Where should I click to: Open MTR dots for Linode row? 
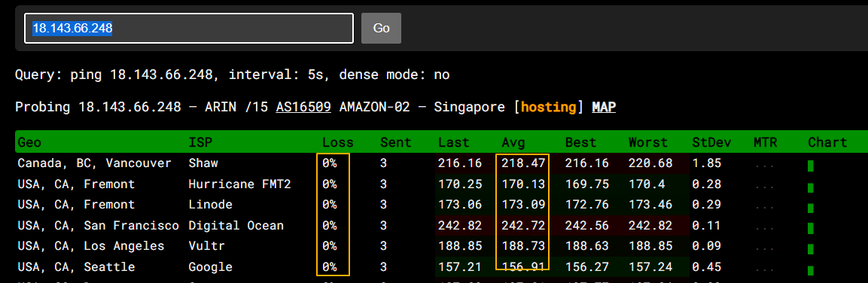click(764, 208)
